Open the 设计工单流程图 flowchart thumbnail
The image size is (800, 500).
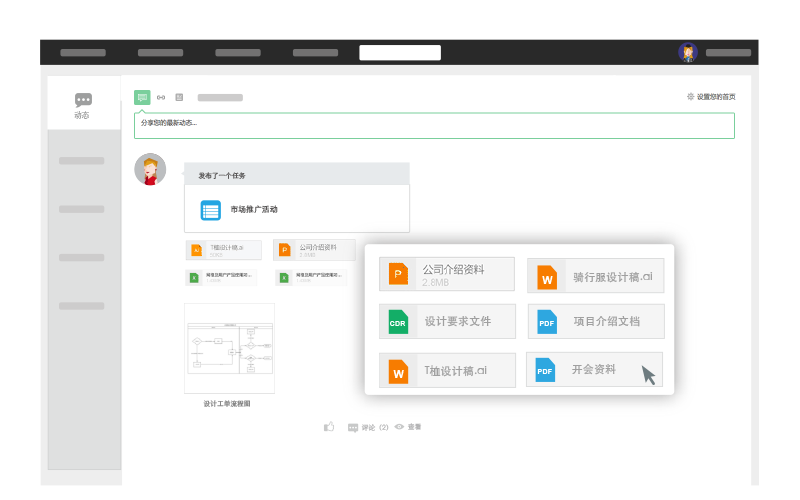click(230, 348)
